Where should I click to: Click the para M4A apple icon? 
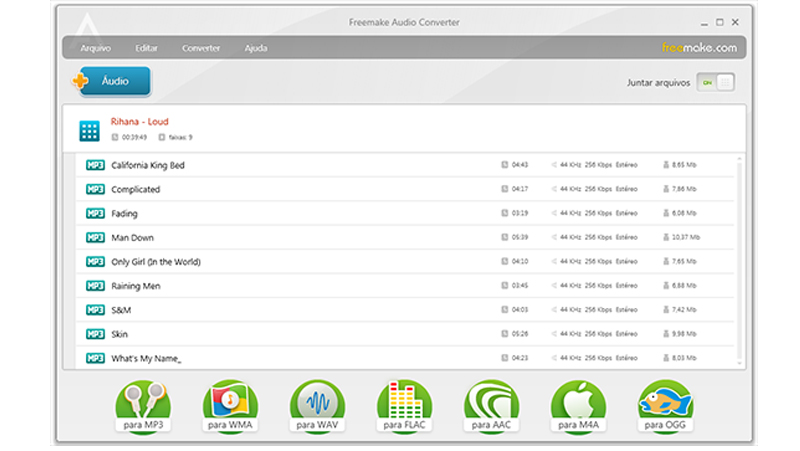click(x=578, y=407)
